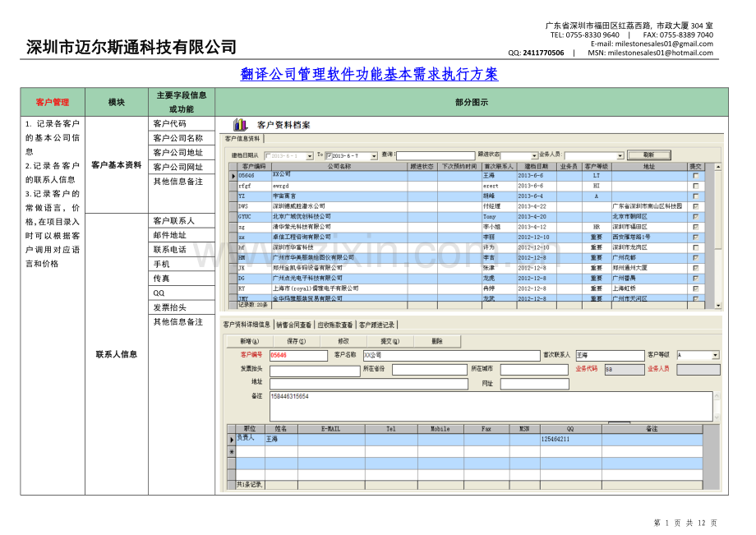This screenshot has width=756, height=535.
Task: Toggle 提交 checkbox for 宇宙寓言 row
Action: click(695, 196)
